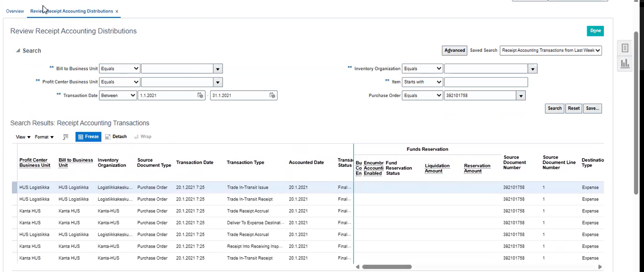This screenshot has height=272, width=644.
Task: Click the Reservation Amount column header
Action: (477, 168)
